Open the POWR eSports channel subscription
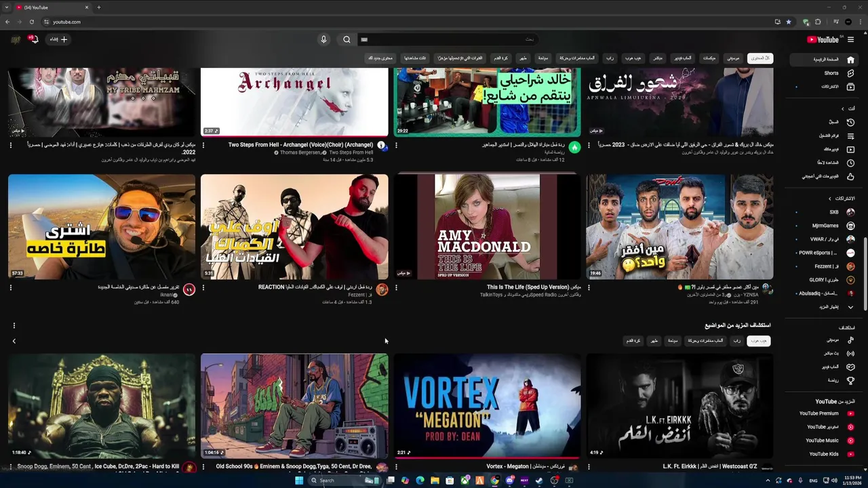 point(825,253)
